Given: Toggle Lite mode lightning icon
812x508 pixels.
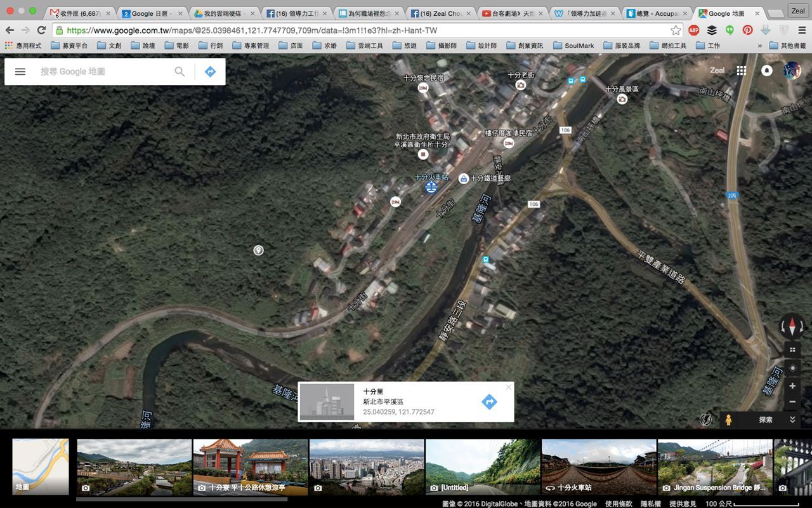Looking at the screenshot, I should [x=705, y=420].
